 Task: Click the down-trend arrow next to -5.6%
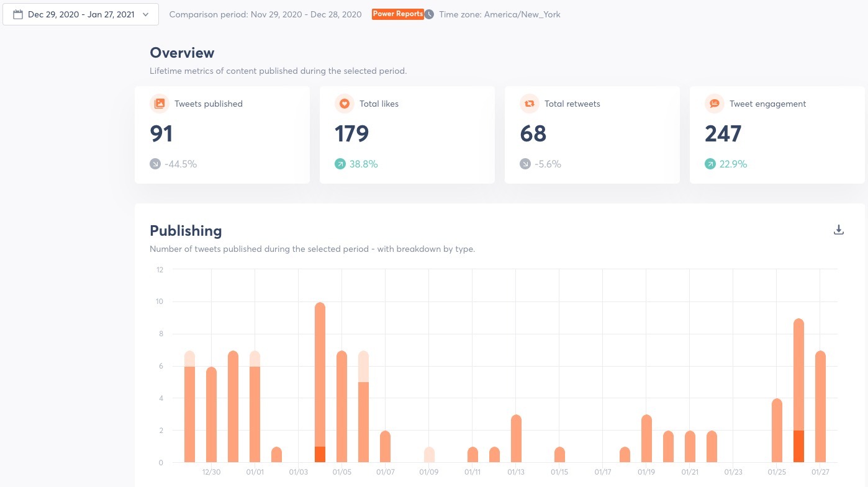[x=525, y=164]
